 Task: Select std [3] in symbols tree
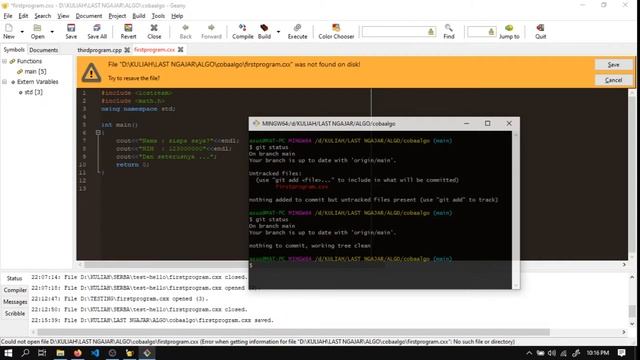[33, 92]
